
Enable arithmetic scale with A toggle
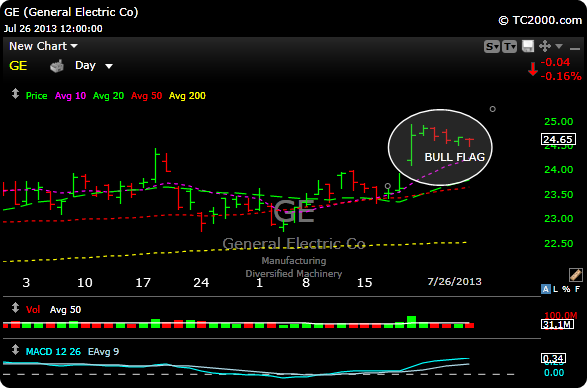[546, 289]
